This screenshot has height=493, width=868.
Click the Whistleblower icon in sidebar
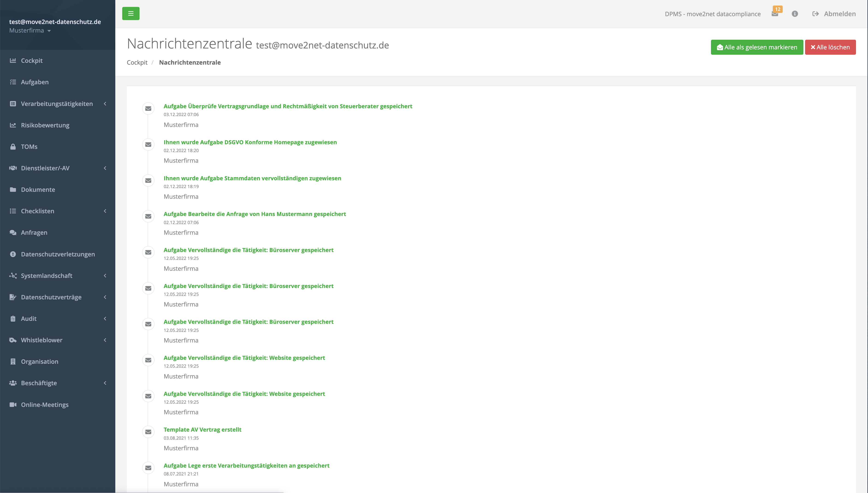[x=13, y=340]
